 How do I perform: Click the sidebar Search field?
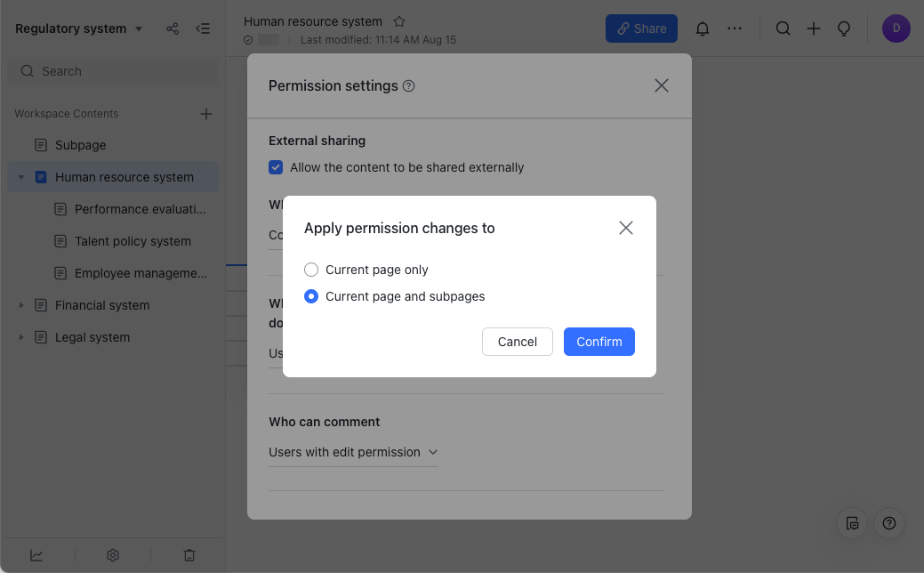(x=113, y=71)
